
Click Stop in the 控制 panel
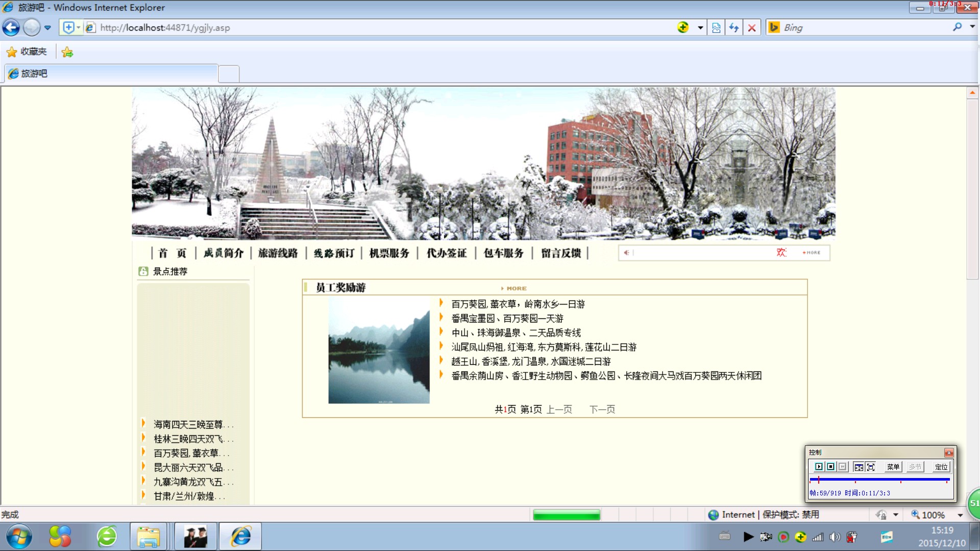tap(831, 467)
